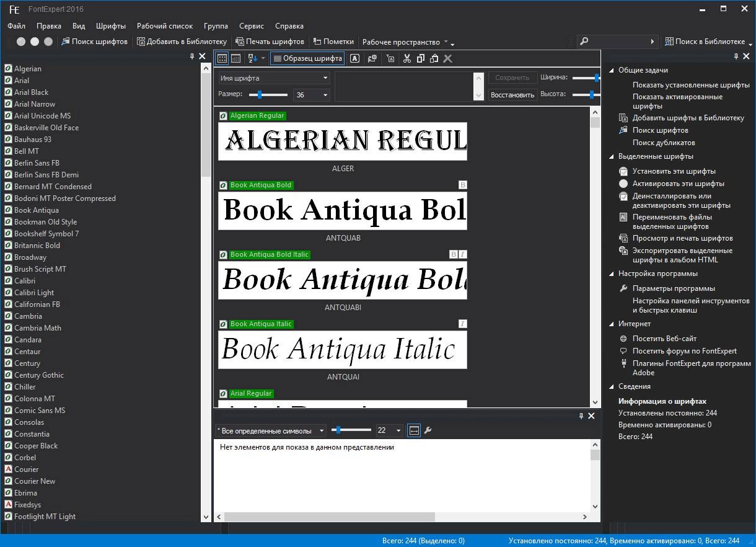The image size is (756, 547).
Task: Click Параметры программы link
Action: [674, 288]
